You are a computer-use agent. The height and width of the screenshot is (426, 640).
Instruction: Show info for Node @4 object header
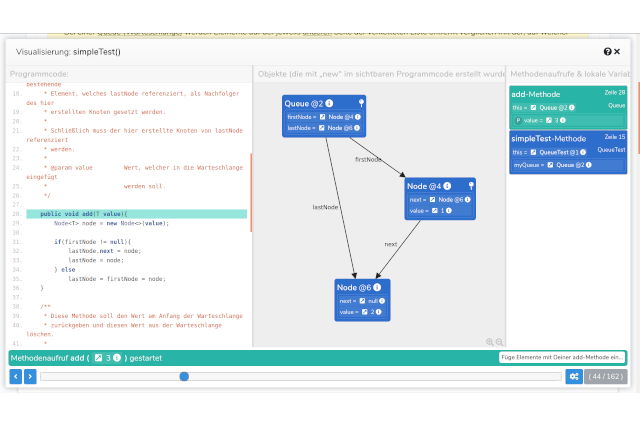[x=447, y=186]
